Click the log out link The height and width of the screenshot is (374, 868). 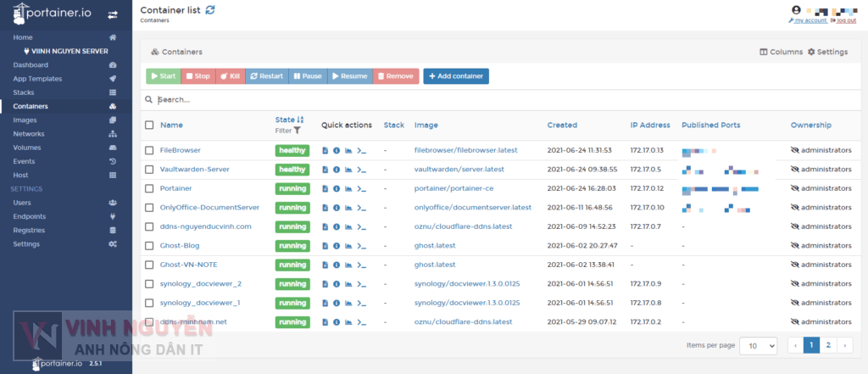tap(843, 20)
